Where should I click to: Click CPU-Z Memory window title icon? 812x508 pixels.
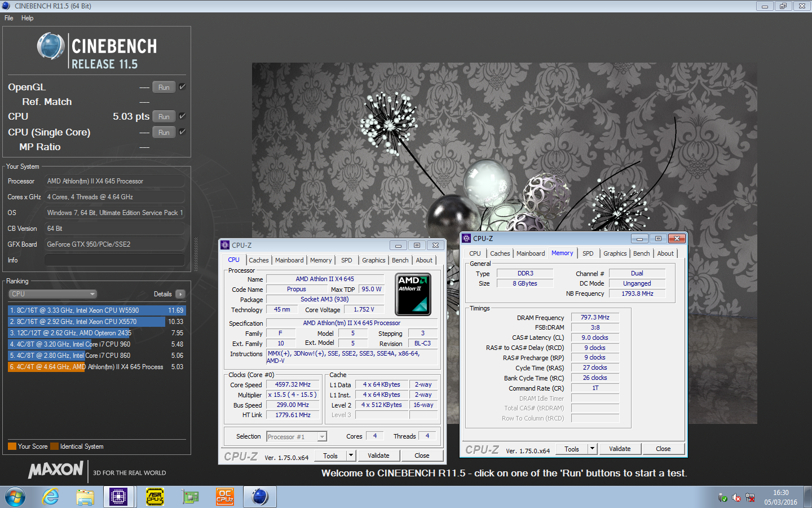[466, 238]
